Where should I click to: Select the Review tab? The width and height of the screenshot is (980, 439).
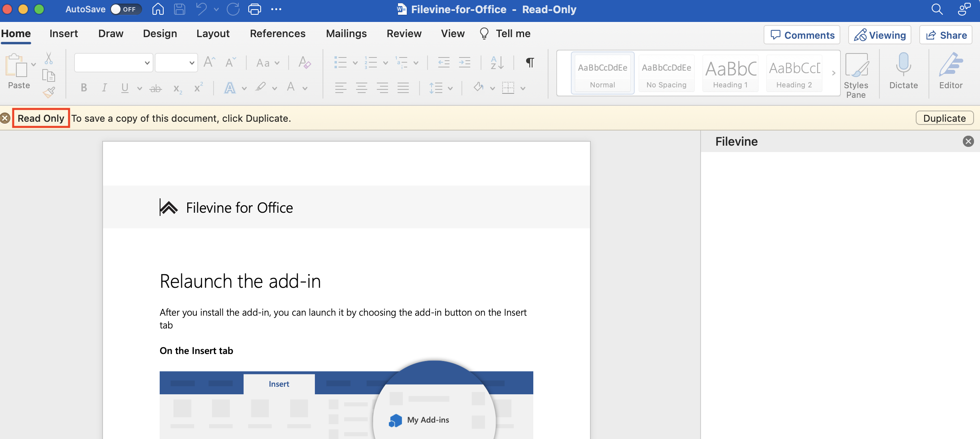(x=404, y=34)
